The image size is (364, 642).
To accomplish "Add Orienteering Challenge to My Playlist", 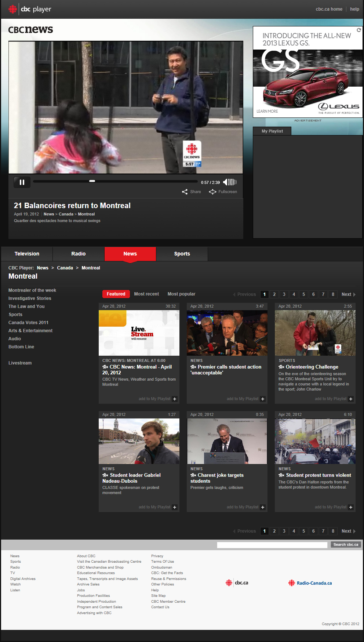I will pyautogui.click(x=351, y=399).
